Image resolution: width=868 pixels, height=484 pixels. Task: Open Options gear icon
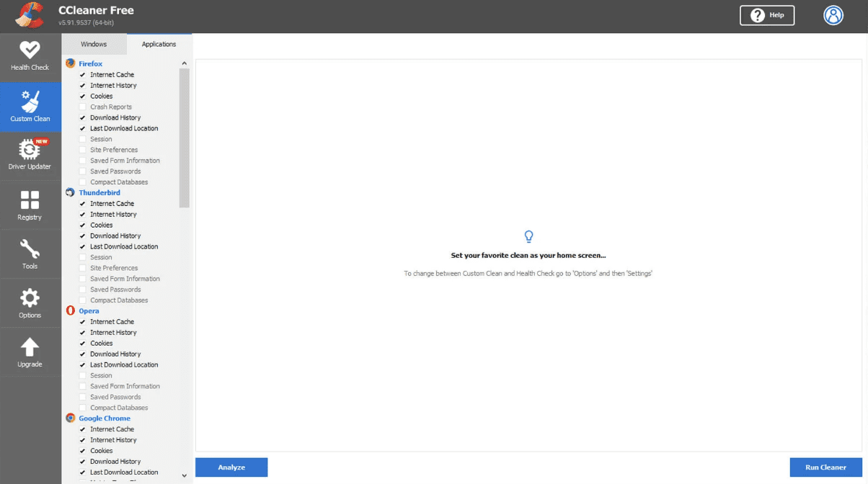point(30,298)
